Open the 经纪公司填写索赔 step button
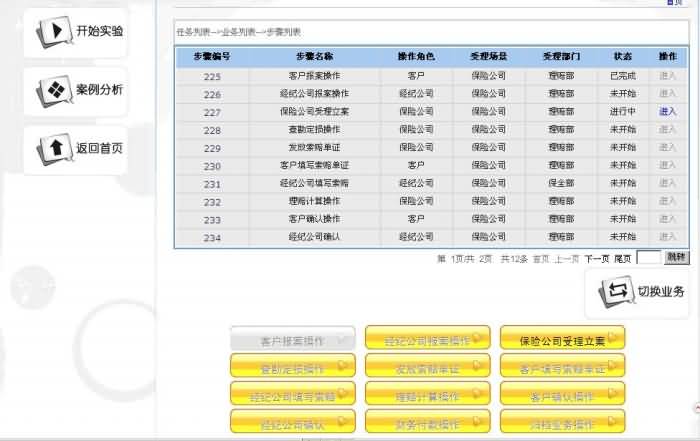 (x=292, y=394)
